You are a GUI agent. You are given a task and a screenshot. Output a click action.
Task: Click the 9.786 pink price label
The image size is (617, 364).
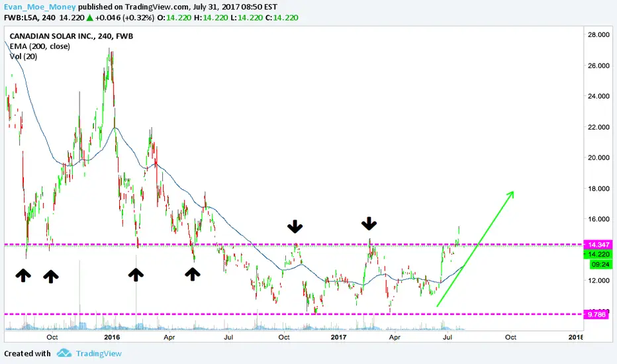(x=596, y=314)
